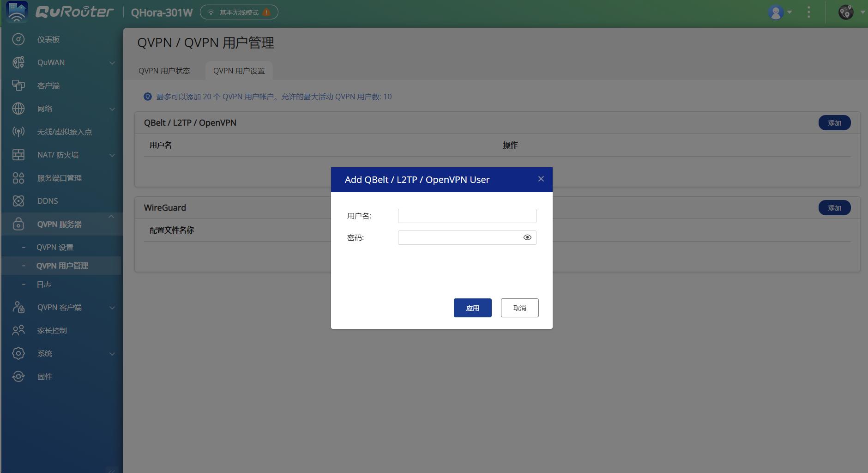Switch to the QVPN user status tab

[x=164, y=71]
